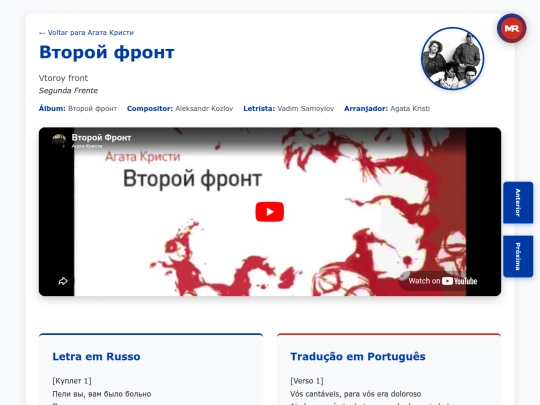Click the [Куплет 1] label
This screenshot has height=405, width=540.
point(72,381)
